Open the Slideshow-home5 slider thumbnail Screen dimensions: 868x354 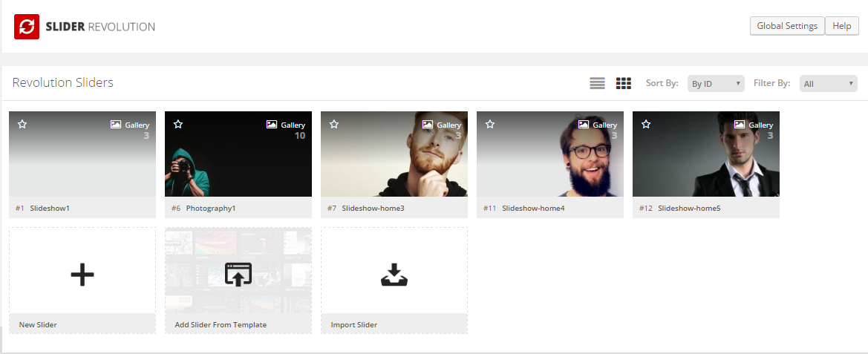tap(706, 154)
